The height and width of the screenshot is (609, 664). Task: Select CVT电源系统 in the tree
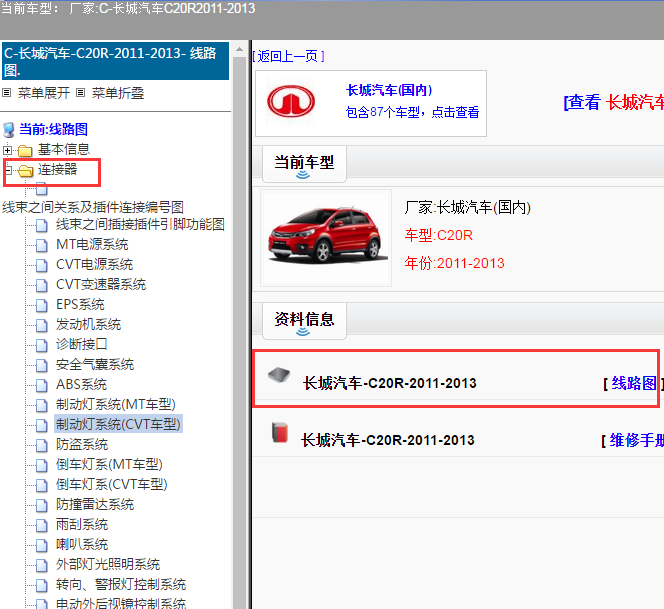coord(94,265)
